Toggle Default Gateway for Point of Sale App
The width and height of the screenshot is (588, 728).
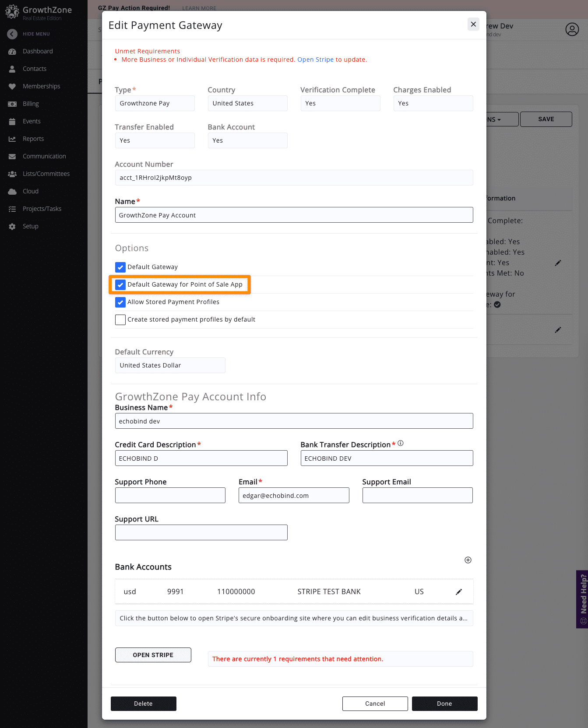tap(120, 285)
